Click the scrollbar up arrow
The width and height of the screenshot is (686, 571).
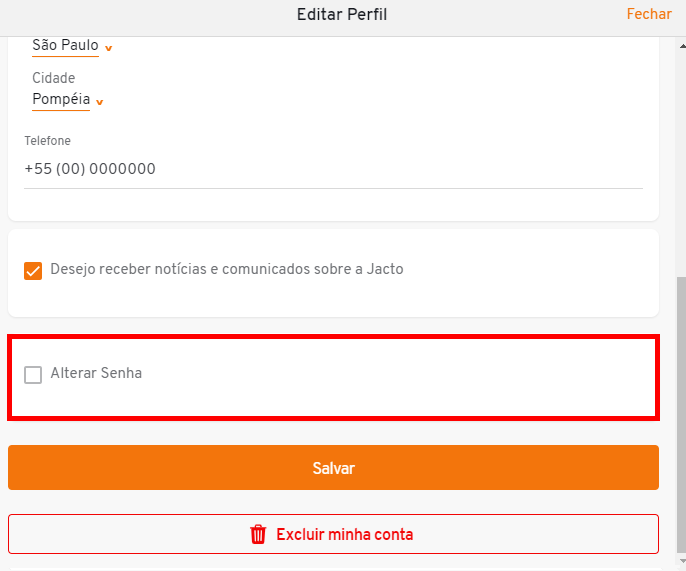point(682,46)
